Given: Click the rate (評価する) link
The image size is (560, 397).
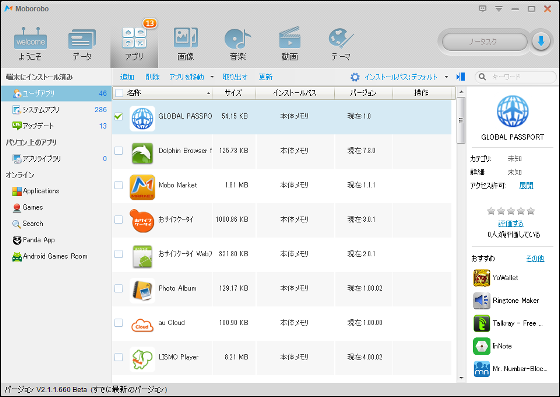Looking at the screenshot, I should click(511, 223).
